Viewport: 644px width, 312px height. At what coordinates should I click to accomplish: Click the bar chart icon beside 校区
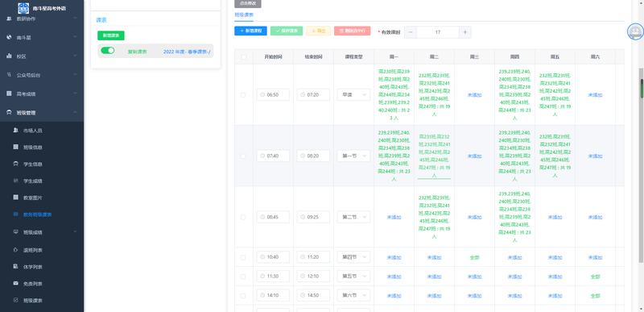click(x=9, y=56)
